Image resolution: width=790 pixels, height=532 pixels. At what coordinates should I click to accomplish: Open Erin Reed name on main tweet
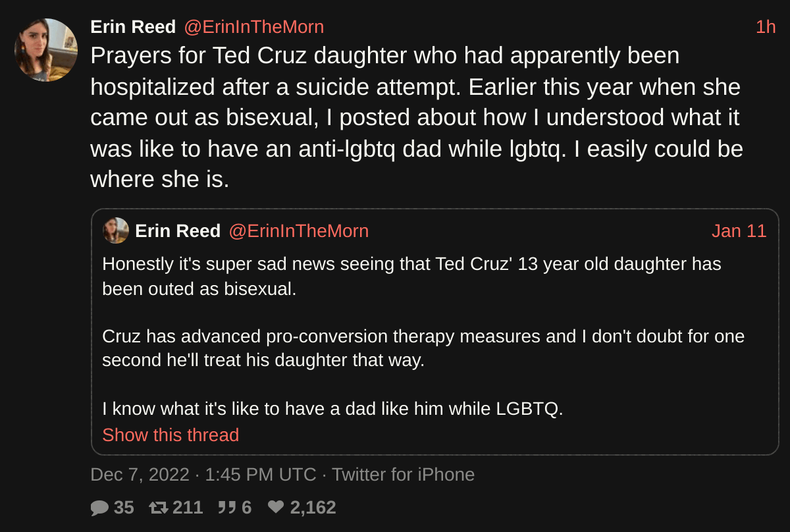[x=133, y=27]
